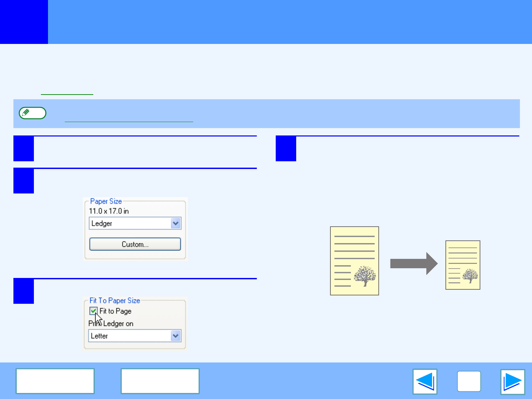This screenshot has width=532, height=399.
Task: Click the arrow on the Ledger combo box
Action: [x=176, y=223]
